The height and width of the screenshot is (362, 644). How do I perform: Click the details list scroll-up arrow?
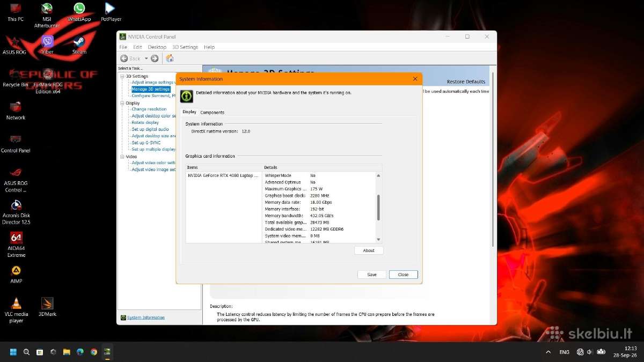coord(378,175)
